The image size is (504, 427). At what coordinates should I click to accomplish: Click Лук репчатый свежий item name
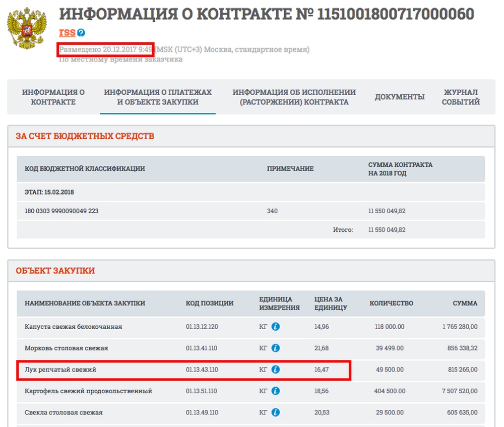click(x=60, y=370)
